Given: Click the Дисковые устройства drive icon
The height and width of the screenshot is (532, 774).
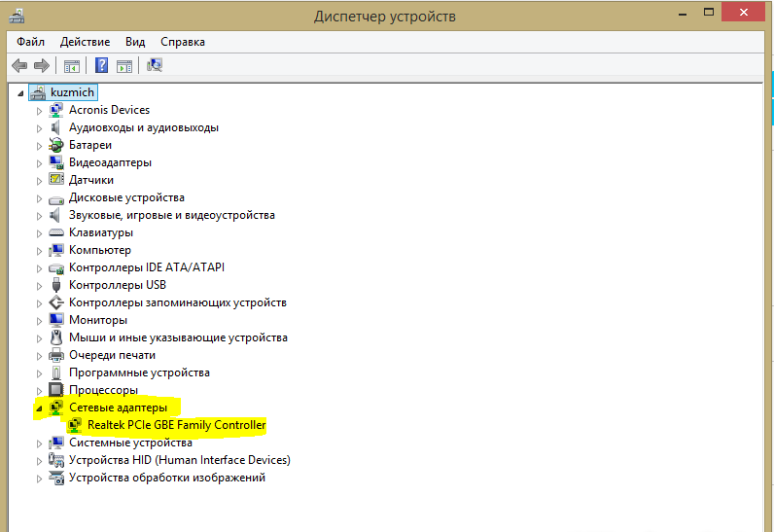Looking at the screenshot, I should (x=56, y=199).
